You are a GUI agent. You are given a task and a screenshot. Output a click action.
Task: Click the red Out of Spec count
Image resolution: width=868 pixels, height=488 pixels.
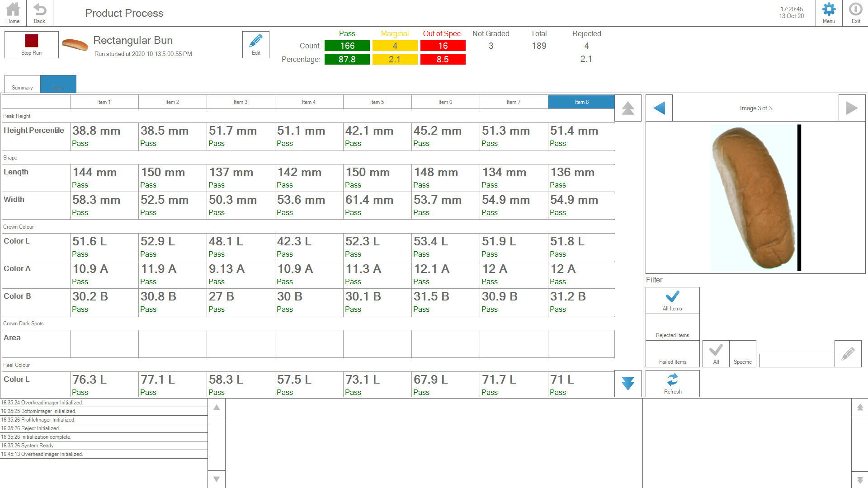443,46
